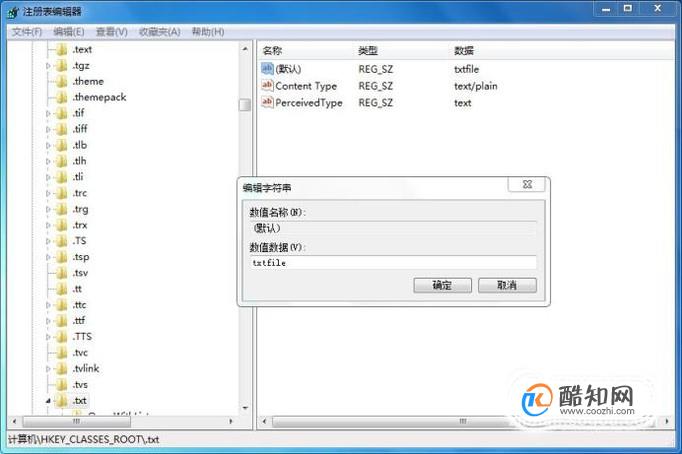Image resolution: width=682 pixels, height=454 pixels.
Task: Click the .tiff folder icon
Action: pos(62,129)
